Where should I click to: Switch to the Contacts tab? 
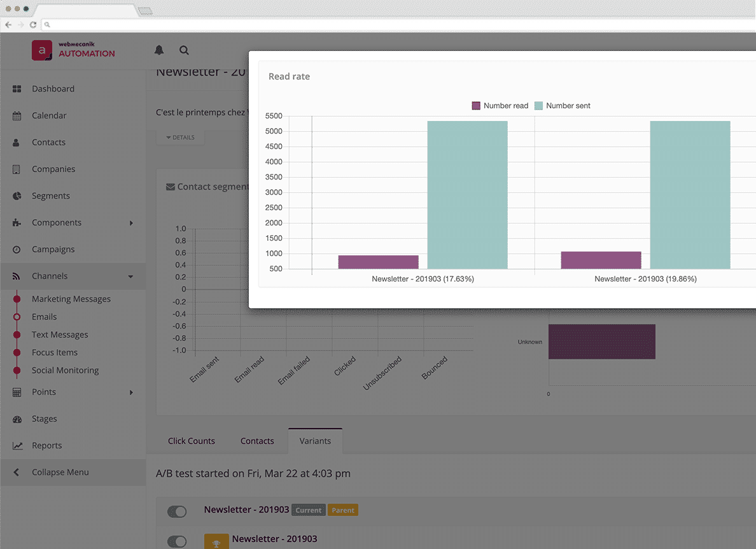[257, 441]
